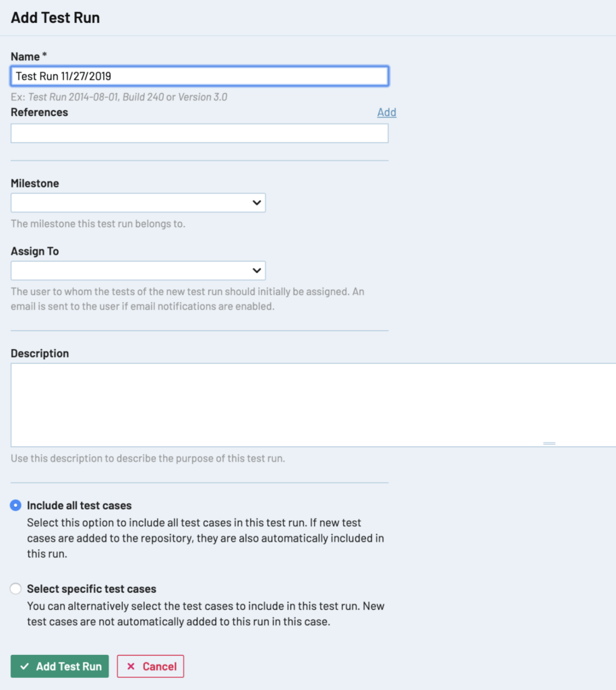The height and width of the screenshot is (690, 616).
Task: Open the Milestone dropdown
Action: [138, 203]
